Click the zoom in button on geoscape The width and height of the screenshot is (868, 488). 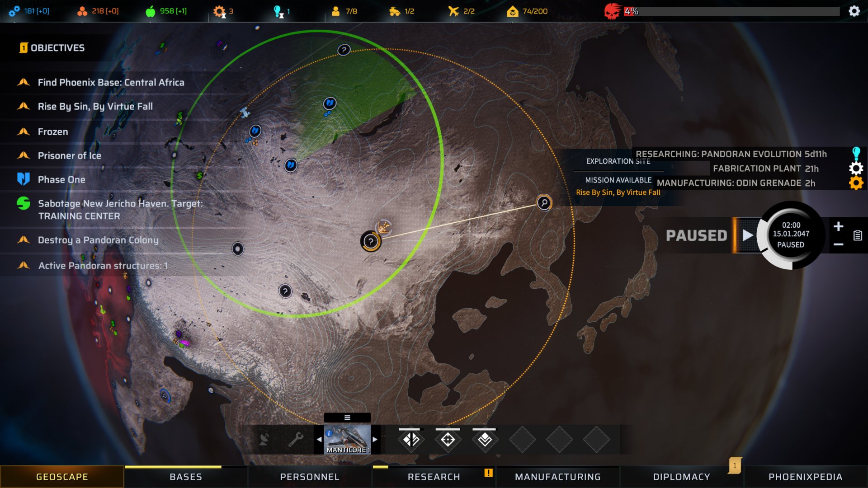click(838, 226)
